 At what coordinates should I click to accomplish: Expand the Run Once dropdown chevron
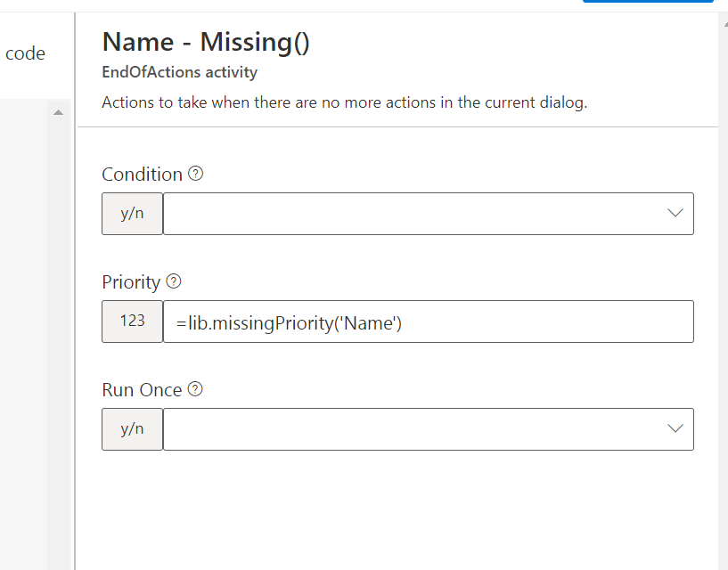click(x=675, y=429)
